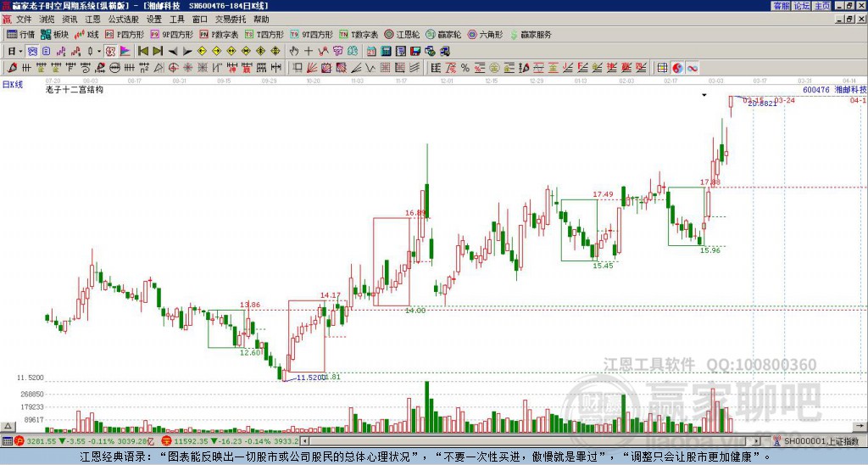The height and width of the screenshot is (465, 868).
Task: Open the 9T四方形 tool
Action: pyautogui.click(x=312, y=34)
